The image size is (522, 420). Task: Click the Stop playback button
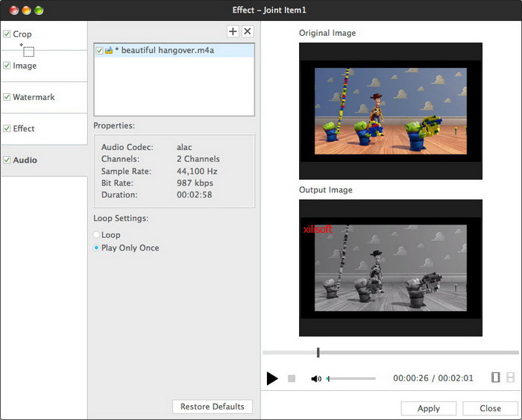292,379
